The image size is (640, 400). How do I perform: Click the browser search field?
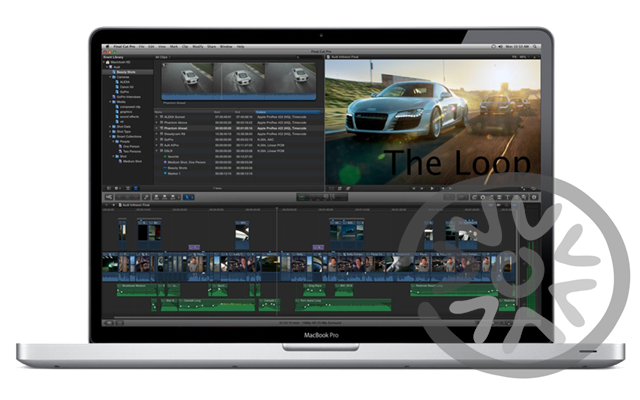tap(308, 57)
